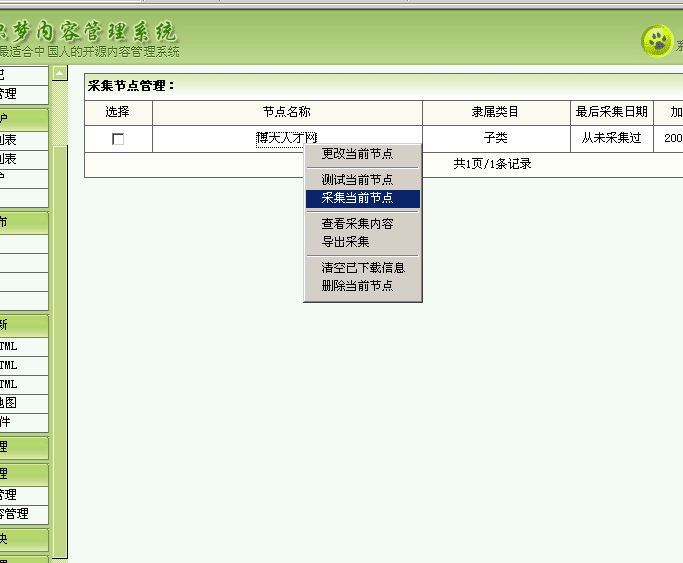This screenshot has height=563, width=683.
Task: Open the 博天人才网 node name link
Action: [x=286, y=138]
